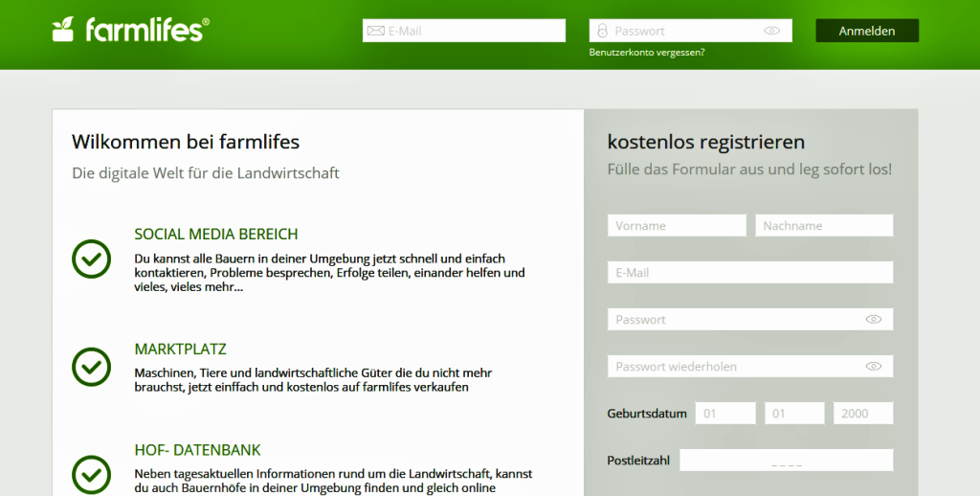This screenshot has height=496, width=980.
Task: Click the Nachname input field
Action: (824, 226)
